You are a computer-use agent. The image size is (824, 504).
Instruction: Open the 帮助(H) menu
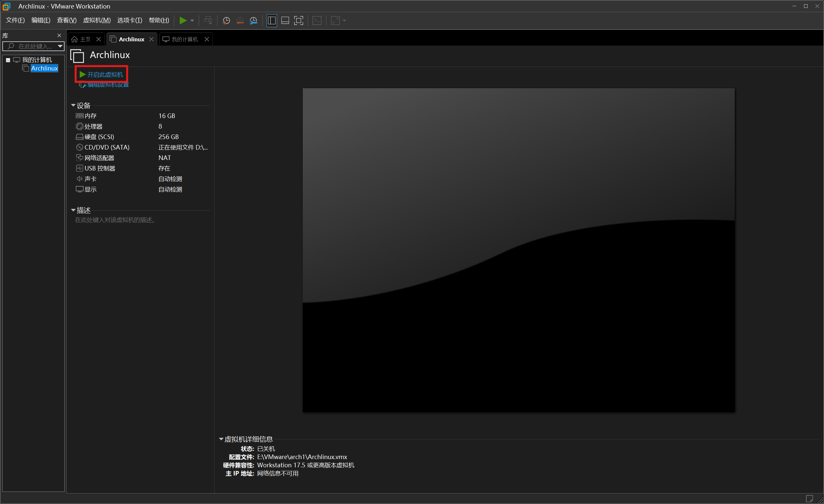[159, 20]
